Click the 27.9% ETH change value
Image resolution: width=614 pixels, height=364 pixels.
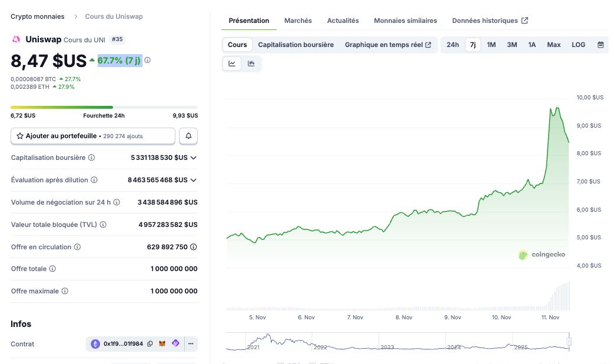(x=66, y=87)
